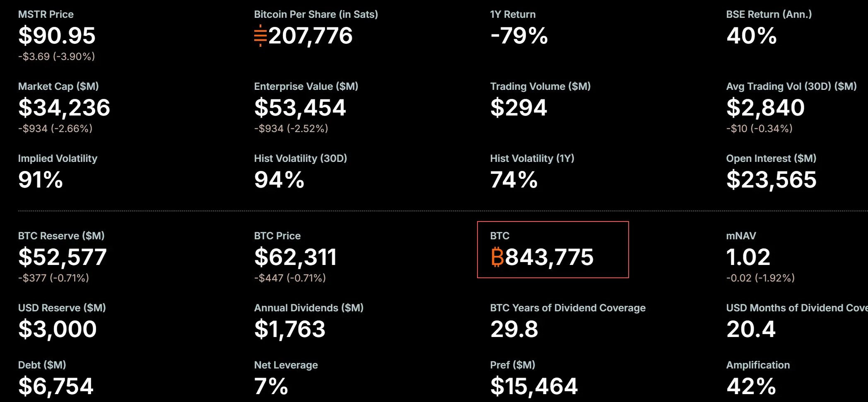Click the MSTR Price value $90.95

(57, 36)
